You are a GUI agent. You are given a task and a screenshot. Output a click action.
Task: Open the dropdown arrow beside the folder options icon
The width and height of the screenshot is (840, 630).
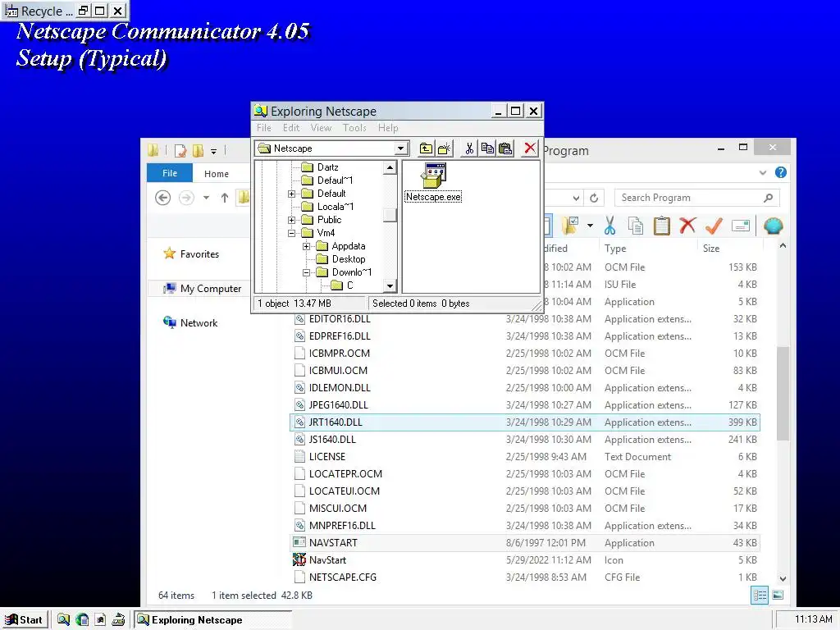[x=590, y=226]
